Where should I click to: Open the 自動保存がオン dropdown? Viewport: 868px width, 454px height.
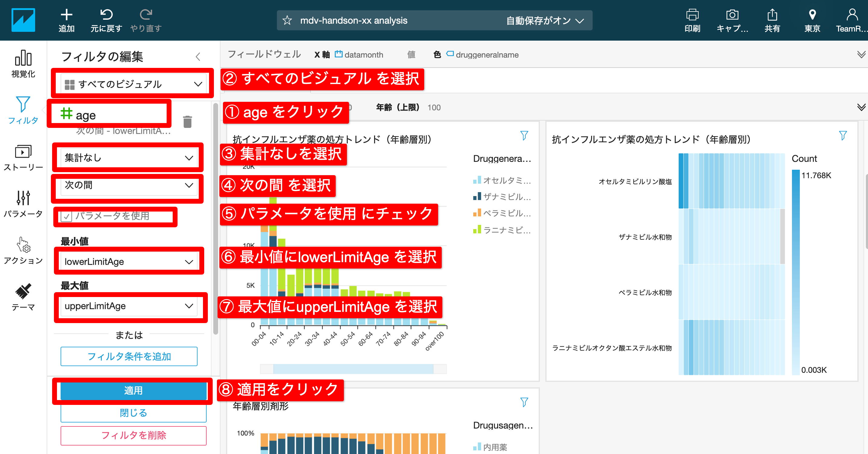click(545, 21)
